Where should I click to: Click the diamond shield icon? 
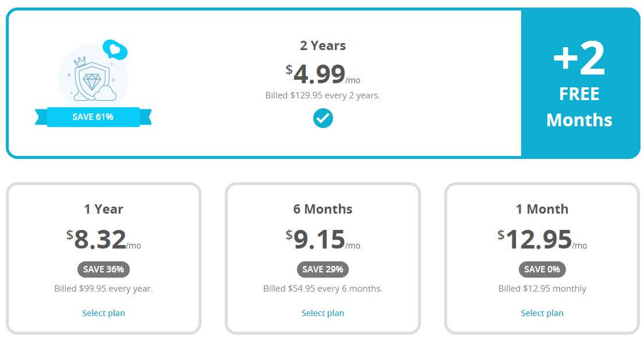click(x=91, y=81)
